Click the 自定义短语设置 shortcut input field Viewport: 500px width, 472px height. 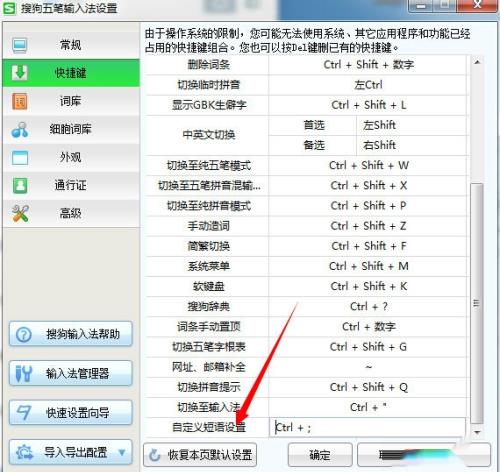367,427
